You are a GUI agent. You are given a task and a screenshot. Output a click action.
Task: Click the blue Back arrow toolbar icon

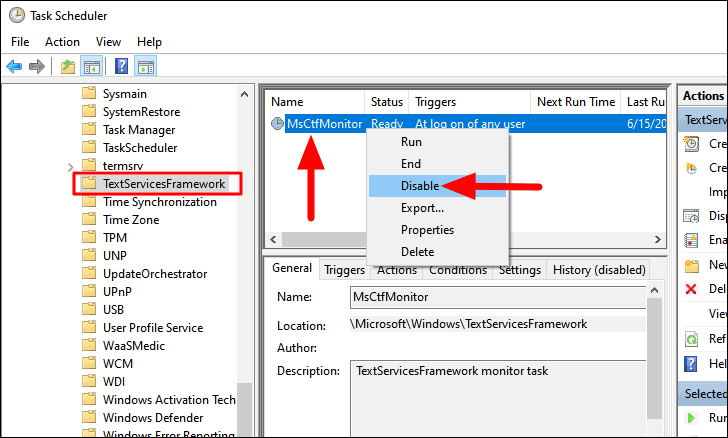point(14,66)
